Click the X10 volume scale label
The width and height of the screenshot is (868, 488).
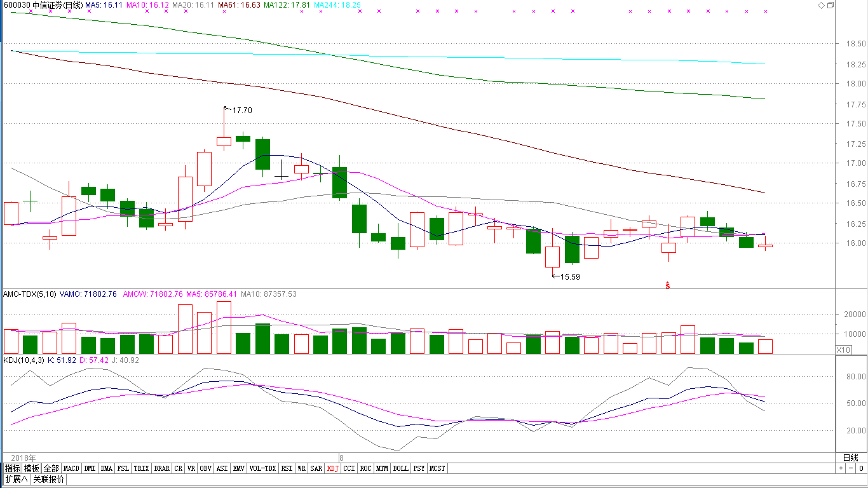[x=843, y=349]
